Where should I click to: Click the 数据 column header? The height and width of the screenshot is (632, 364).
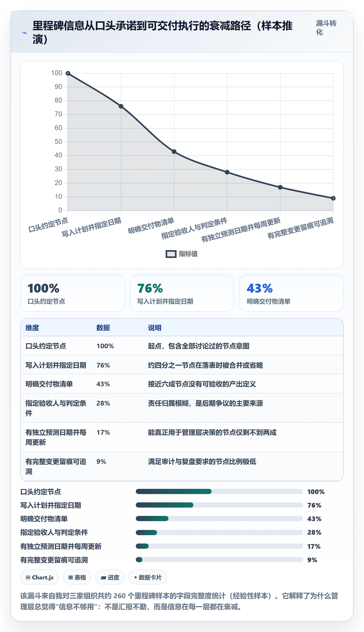[x=103, y=328]
